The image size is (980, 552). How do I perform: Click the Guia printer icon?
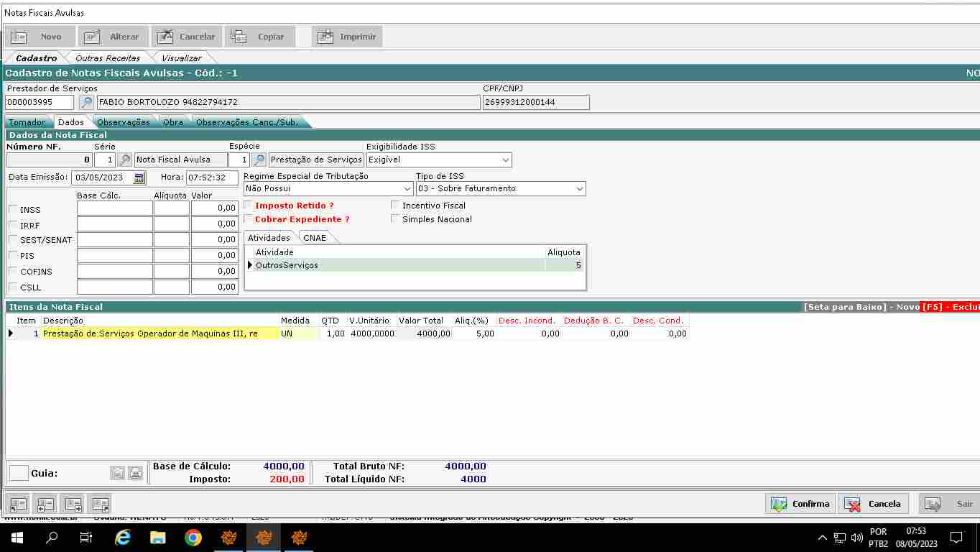135,473
